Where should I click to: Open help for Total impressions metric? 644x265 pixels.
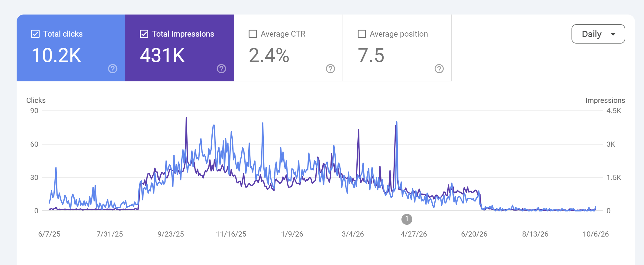221,69
